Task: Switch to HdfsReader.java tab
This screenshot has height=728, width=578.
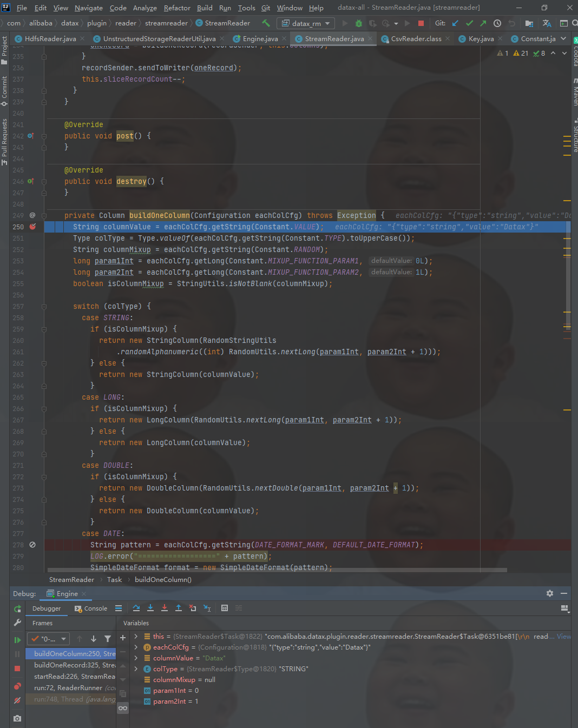Action: [50, 39]
